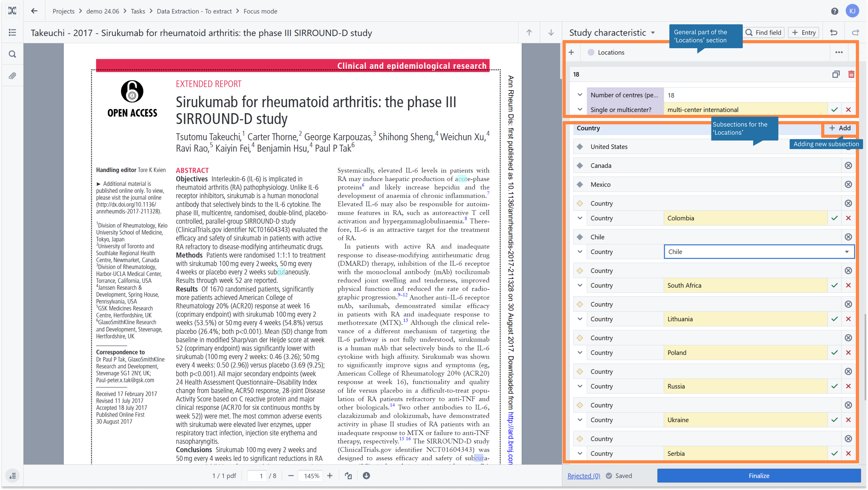Toggle the United States diamond marker
The image size is (868, 490).
[x=579, y=147]
